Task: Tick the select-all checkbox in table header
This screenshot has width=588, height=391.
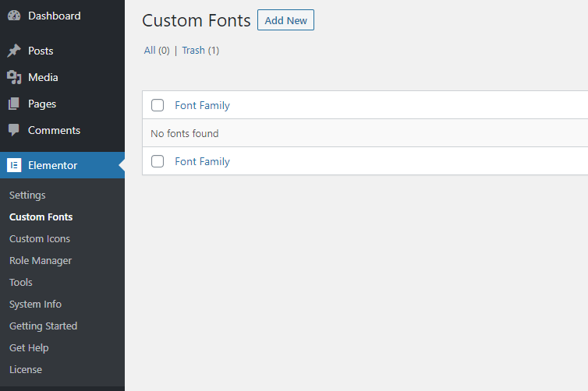Action: tap(158, 105)
